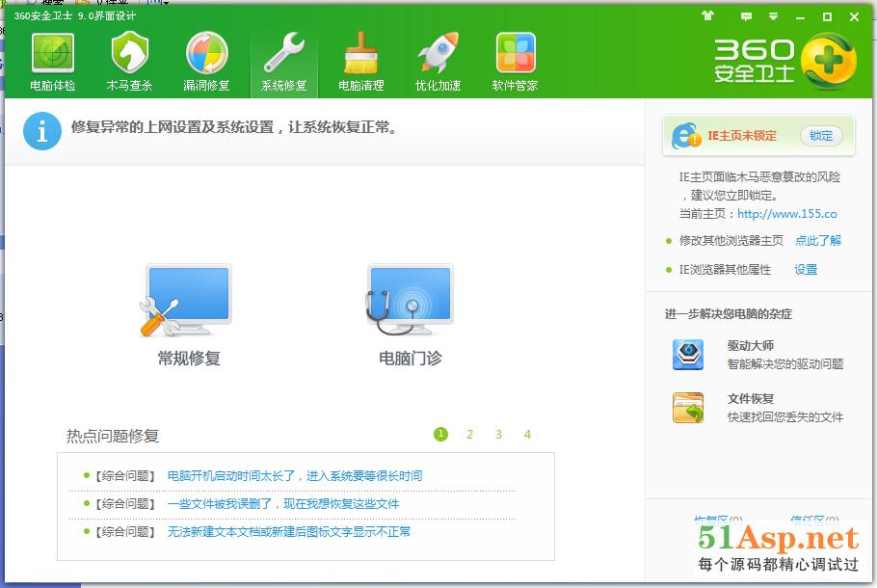The height and width of the screenshot is (588, 877).
Task: Click 智能解决您的驱动问题 description
Action: pyautogui.click(x=785, y=364)
